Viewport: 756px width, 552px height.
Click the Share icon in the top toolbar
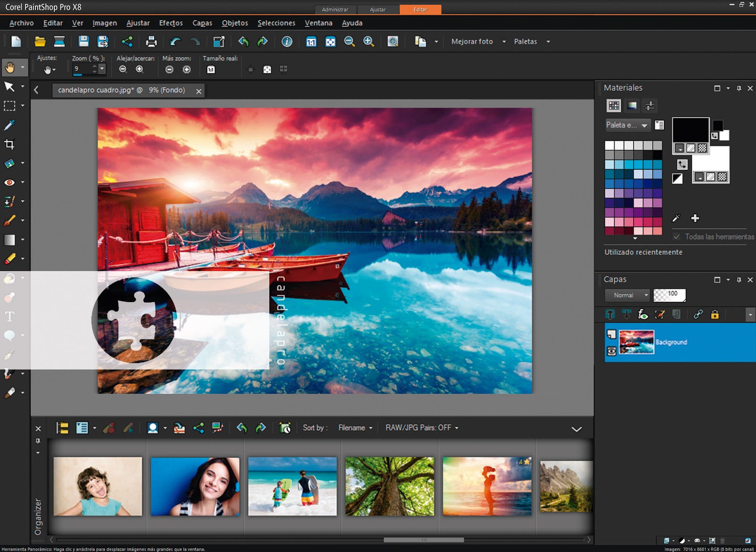127,42
